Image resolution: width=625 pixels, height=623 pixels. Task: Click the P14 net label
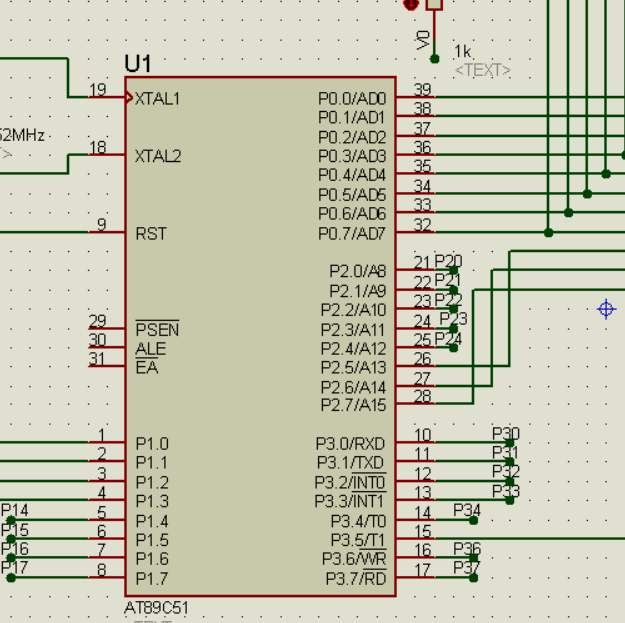coord(15,510)
